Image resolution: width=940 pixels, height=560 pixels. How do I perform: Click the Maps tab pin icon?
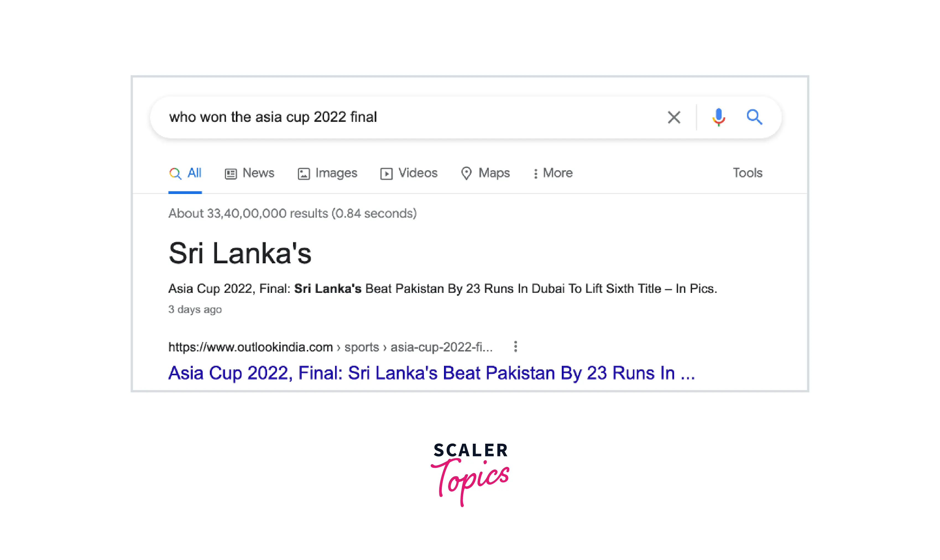(466, 173)
